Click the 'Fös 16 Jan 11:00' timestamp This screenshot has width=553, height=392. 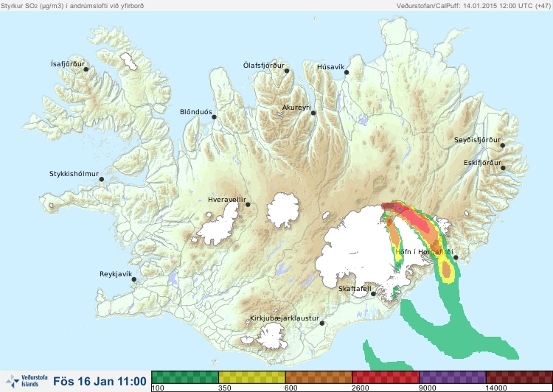click(100, 381)
